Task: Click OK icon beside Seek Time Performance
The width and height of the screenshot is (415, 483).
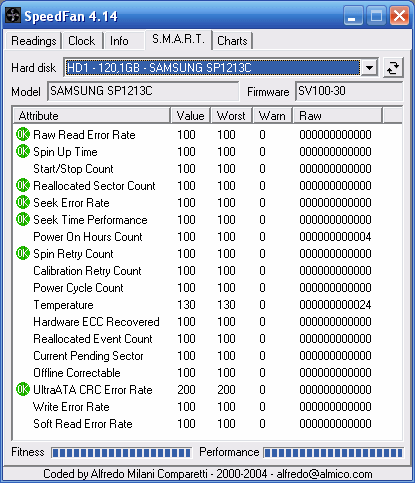Action: tap(23, 220)
